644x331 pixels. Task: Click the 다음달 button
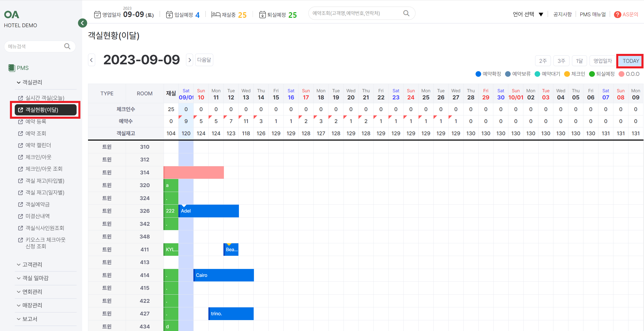(x=204, y=60)
